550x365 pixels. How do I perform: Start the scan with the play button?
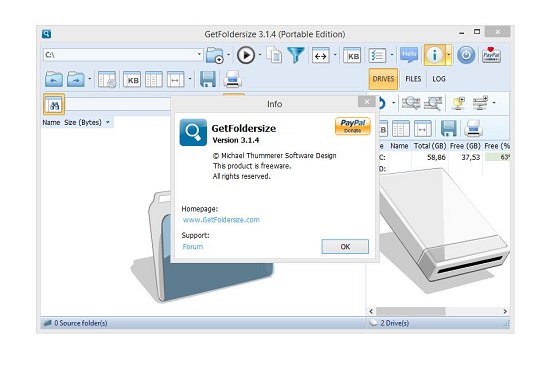click(246, 55)
